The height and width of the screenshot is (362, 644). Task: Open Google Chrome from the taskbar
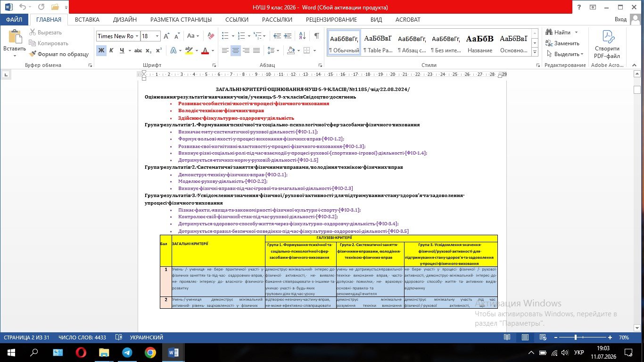150,352
